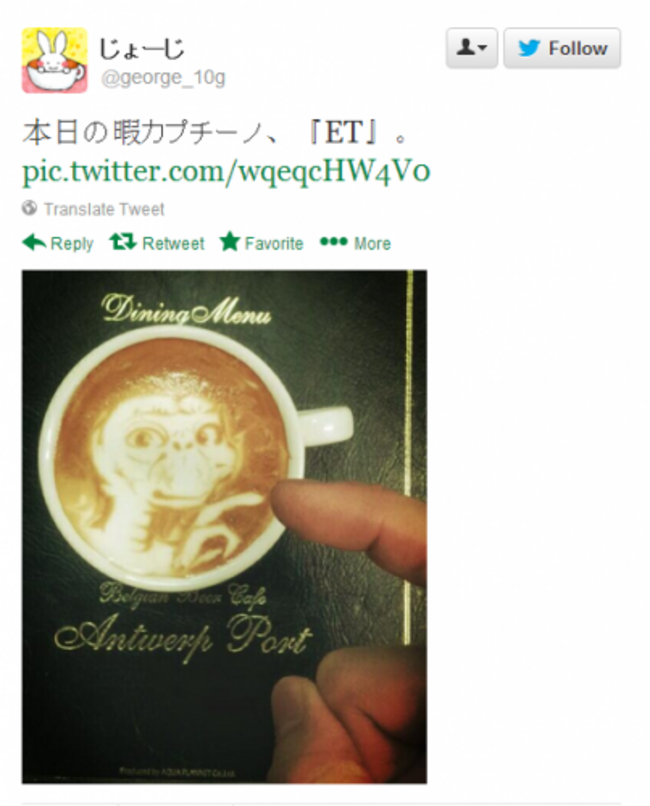Viewport: 650px width, 806px height.
Task: Click the Favorite star icon
Action: tap(230, 242)
